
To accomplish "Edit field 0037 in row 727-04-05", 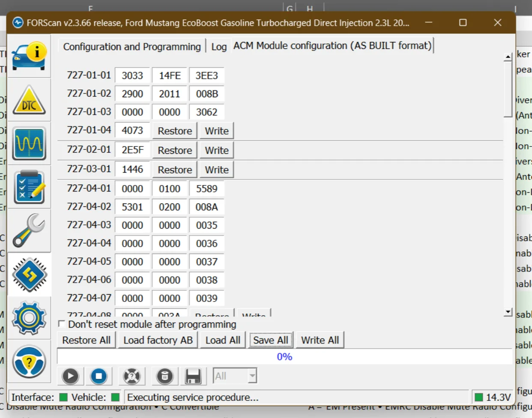I will (207, 262).
